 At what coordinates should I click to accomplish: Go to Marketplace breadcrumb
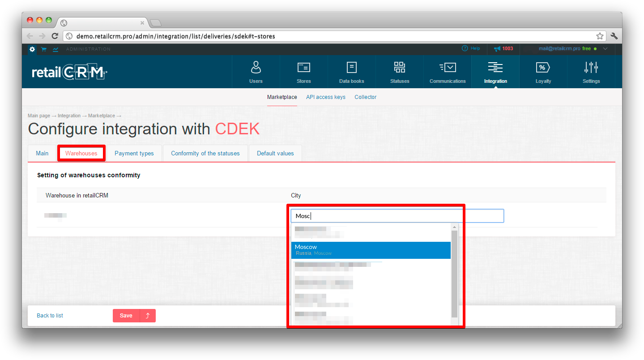(x=102, y=116)
